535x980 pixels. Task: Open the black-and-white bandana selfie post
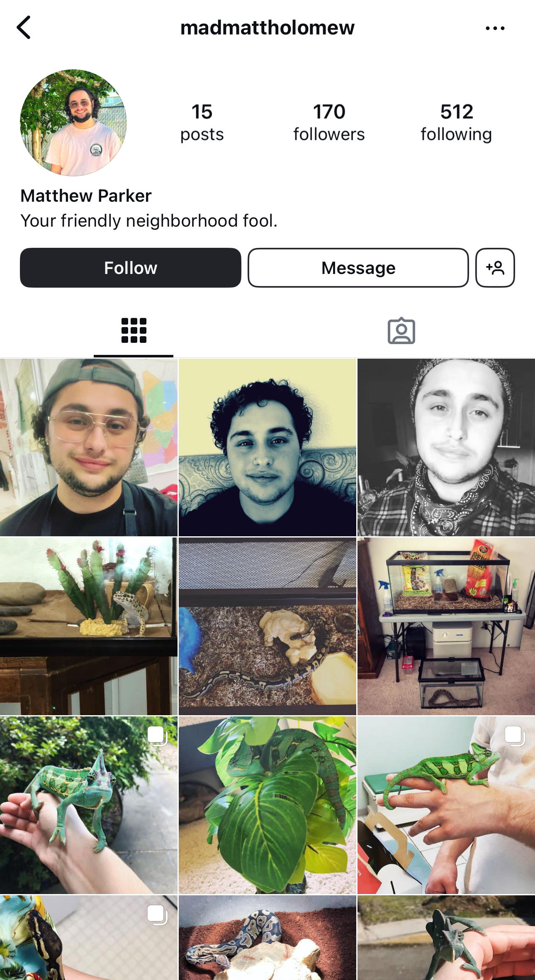tap(446, 447)
